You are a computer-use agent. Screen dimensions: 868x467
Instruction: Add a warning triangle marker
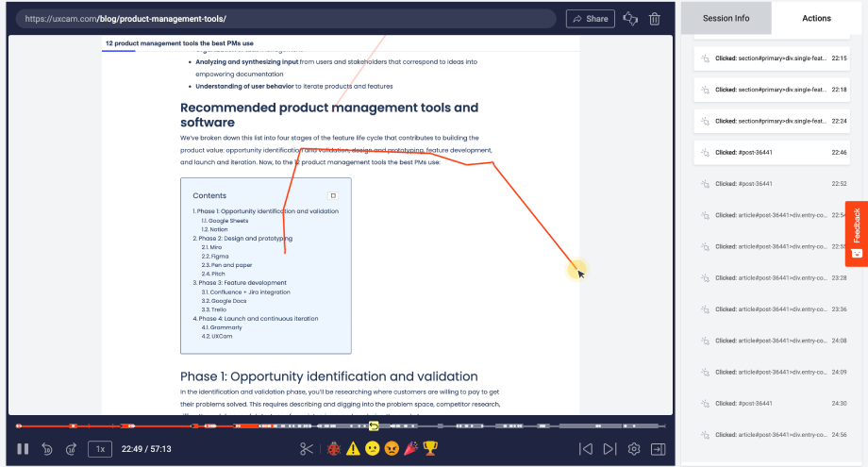[x=353, y=449]
